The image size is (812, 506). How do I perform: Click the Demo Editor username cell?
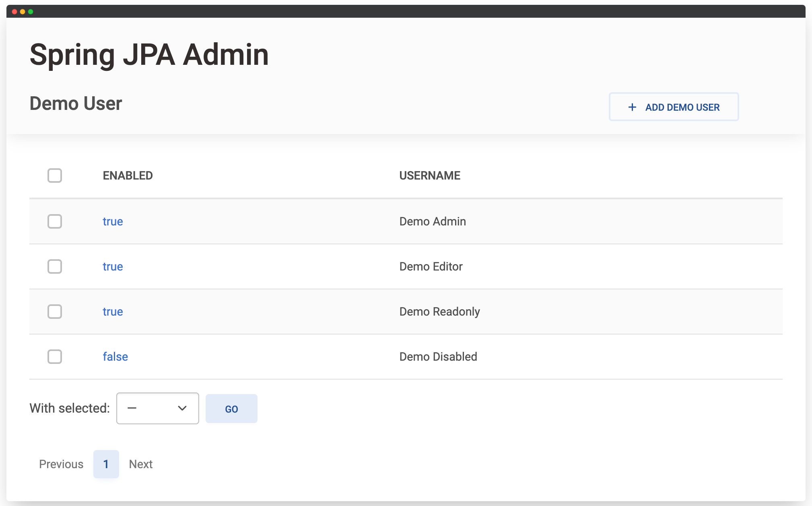pyautogui.click(x=431, y=266)
